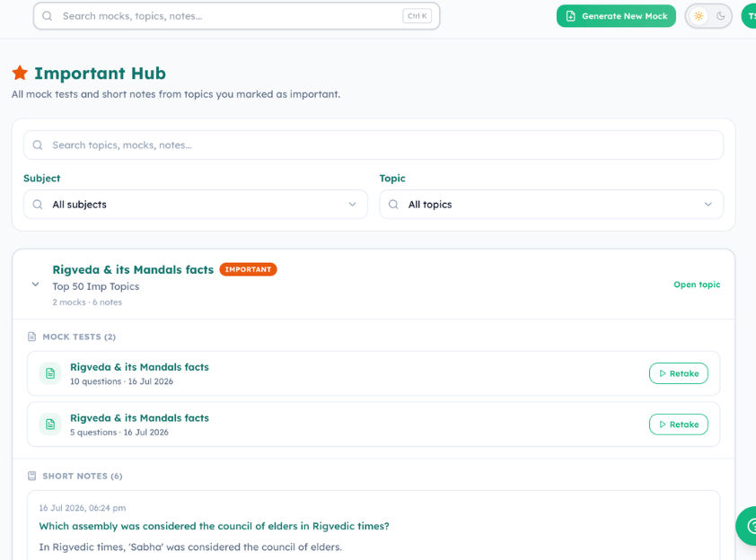Click 'SHORT NOTES (6)' heading
Screen dimensions: 756x560
point(83,477)
